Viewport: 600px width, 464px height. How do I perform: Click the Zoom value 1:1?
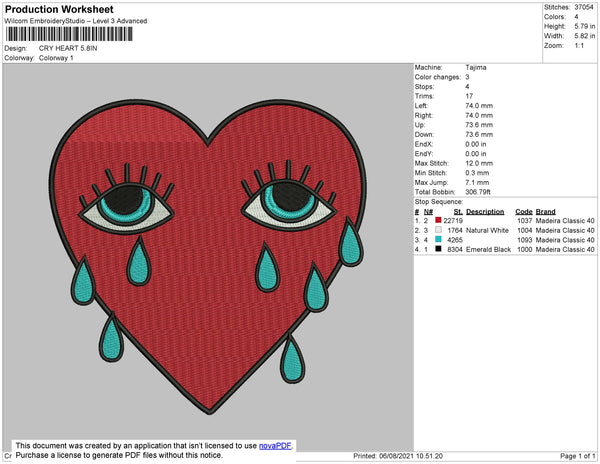pos(579,46)
